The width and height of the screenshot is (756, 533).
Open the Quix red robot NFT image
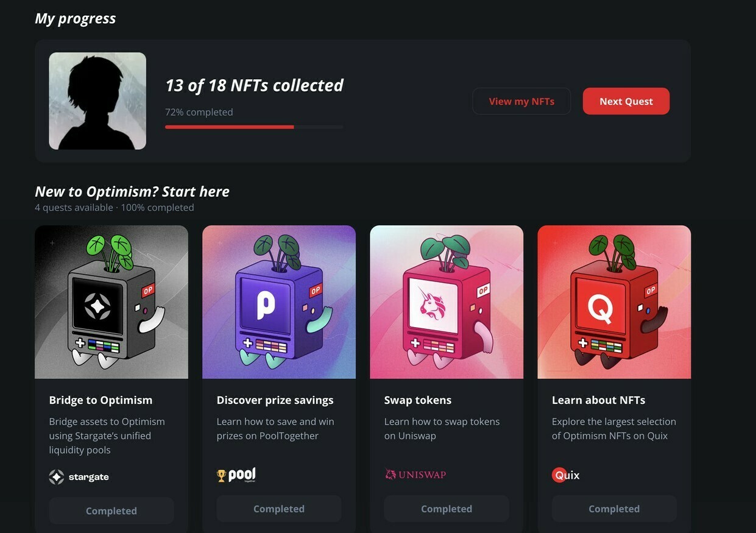614,302
